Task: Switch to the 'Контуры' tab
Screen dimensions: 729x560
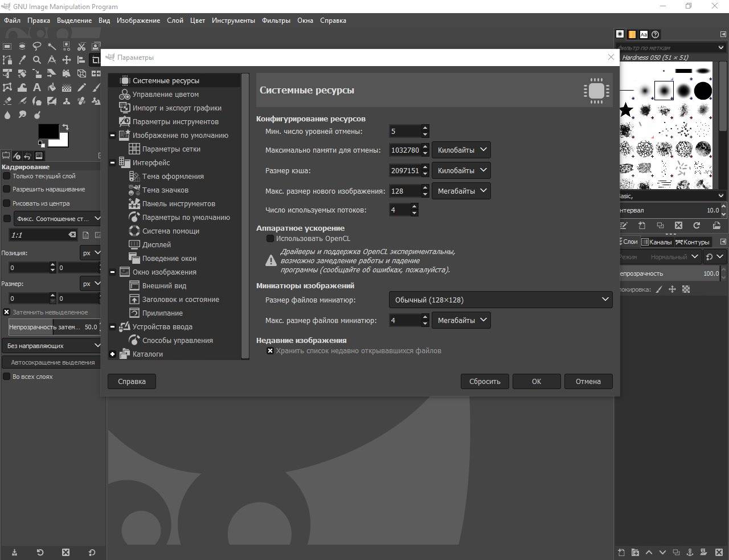Action: (x=693, y=242)
